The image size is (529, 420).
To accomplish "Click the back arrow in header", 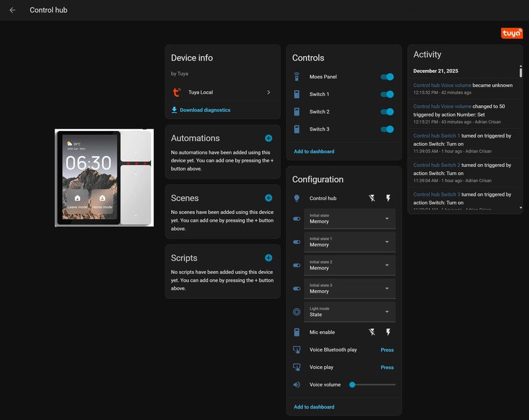I will pyautogui.click(x=13, y=10).
